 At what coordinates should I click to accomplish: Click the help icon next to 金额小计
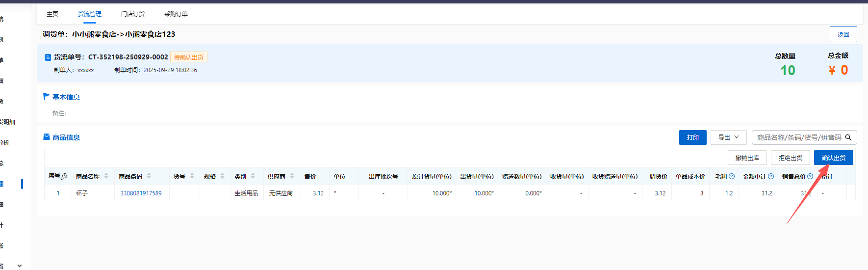pos(771,176)
